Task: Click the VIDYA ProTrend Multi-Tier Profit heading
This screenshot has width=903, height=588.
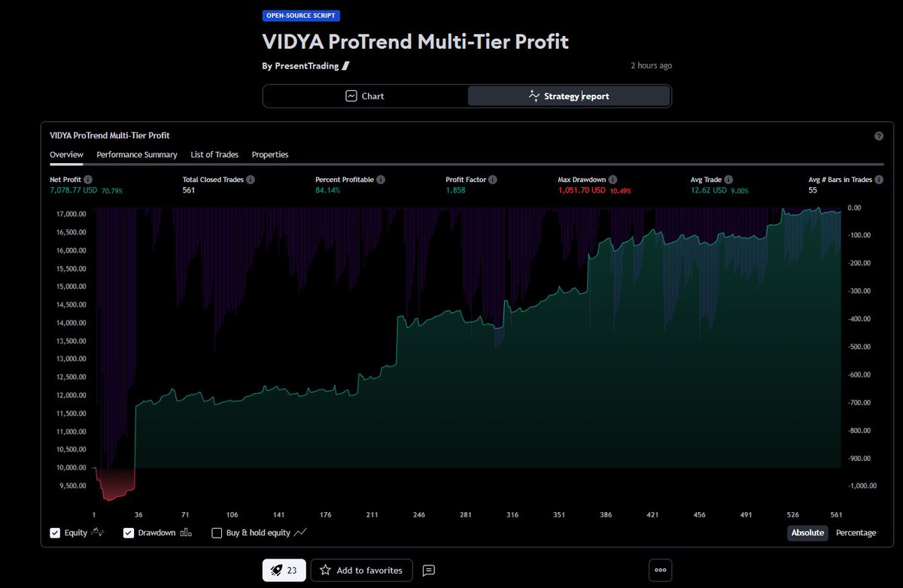Action: point(415,41)
